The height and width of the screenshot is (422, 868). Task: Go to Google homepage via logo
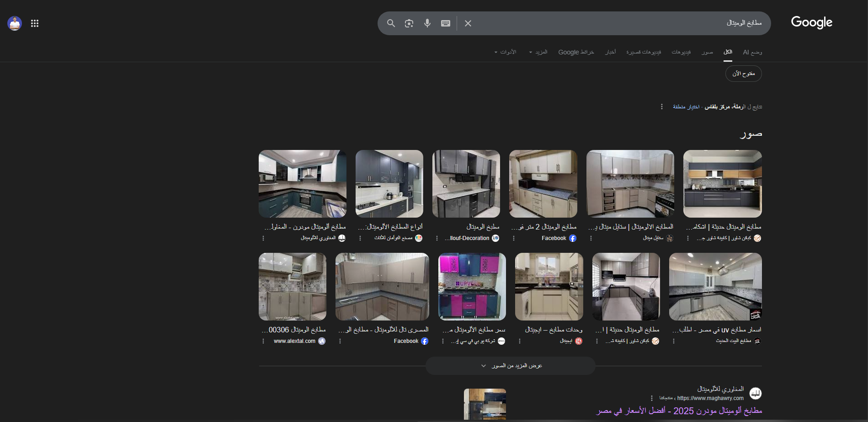pos(811,22)
